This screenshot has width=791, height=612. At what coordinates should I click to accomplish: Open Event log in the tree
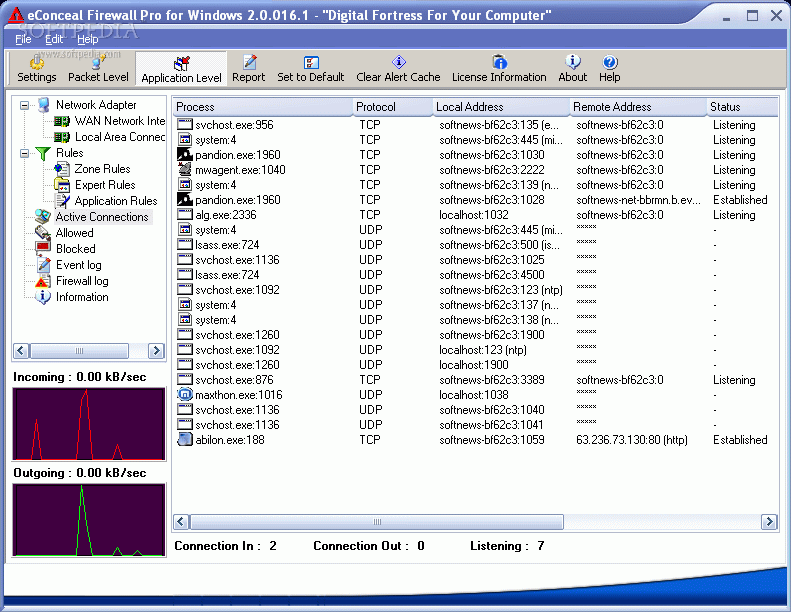[79, 265]
